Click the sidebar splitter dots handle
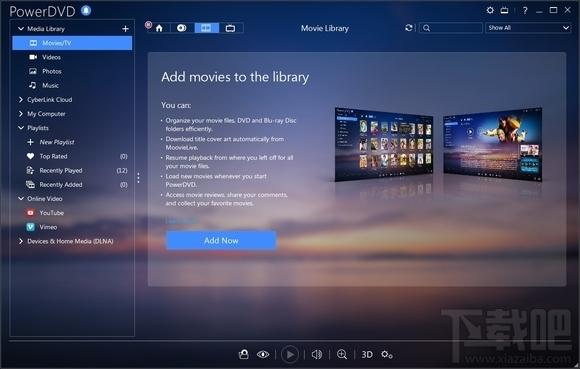The height and width of the screenshot is (369, 580). tap(138, 178)
